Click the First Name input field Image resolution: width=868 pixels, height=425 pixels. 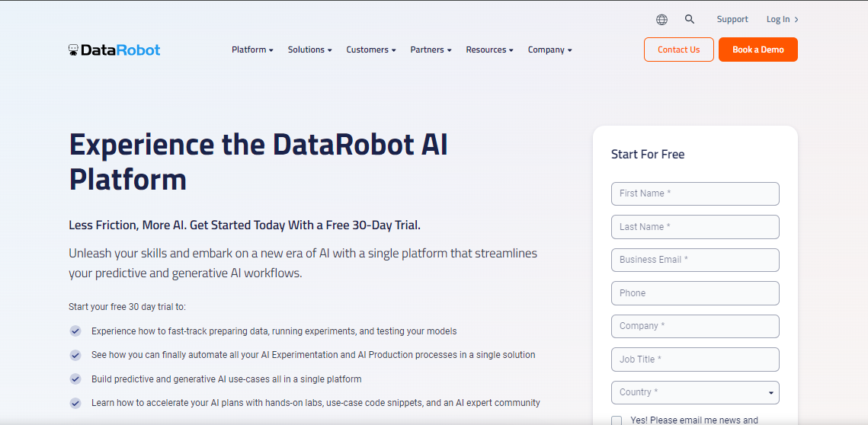point(695,193)
